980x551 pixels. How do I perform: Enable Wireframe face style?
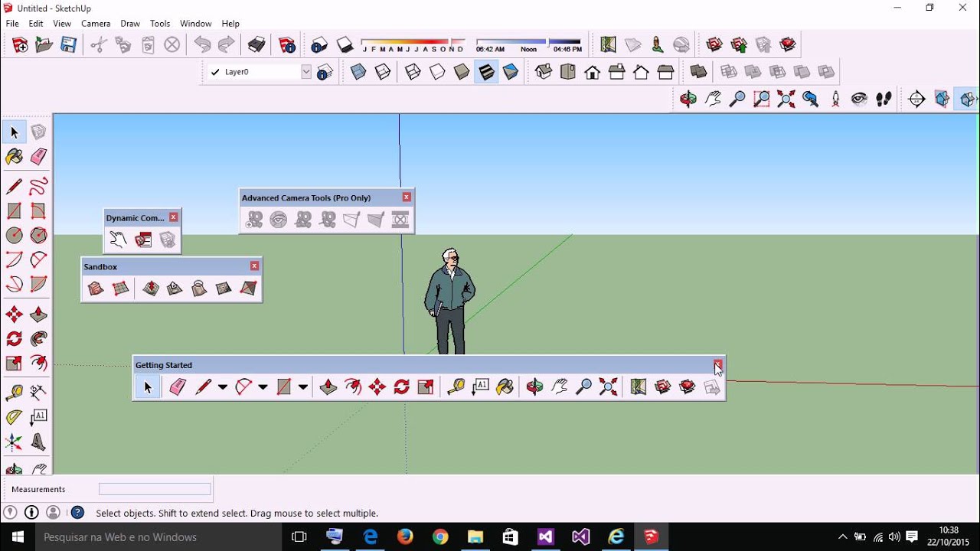413,72
